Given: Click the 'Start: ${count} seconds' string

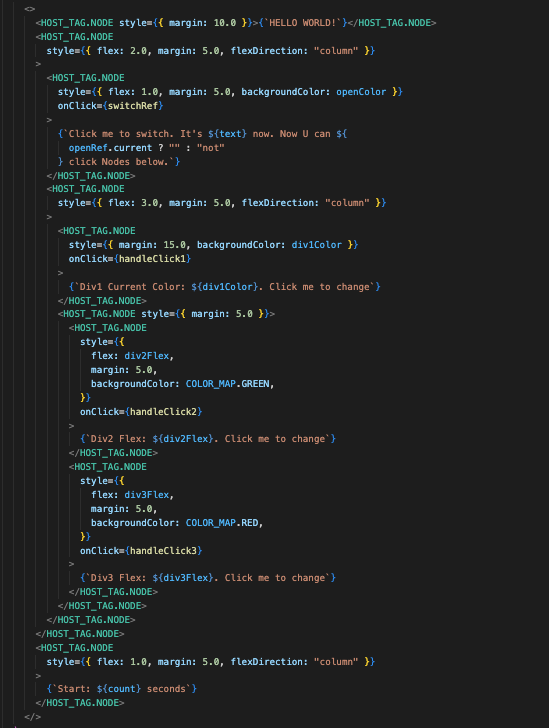Looking at the screenshot, I should [x=121, y=689].
